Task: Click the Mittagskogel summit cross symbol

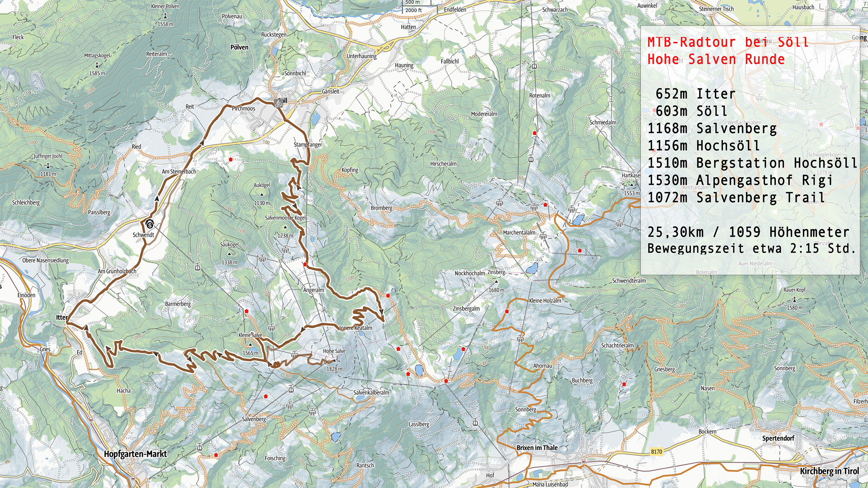Action: (x=97, y=65)
